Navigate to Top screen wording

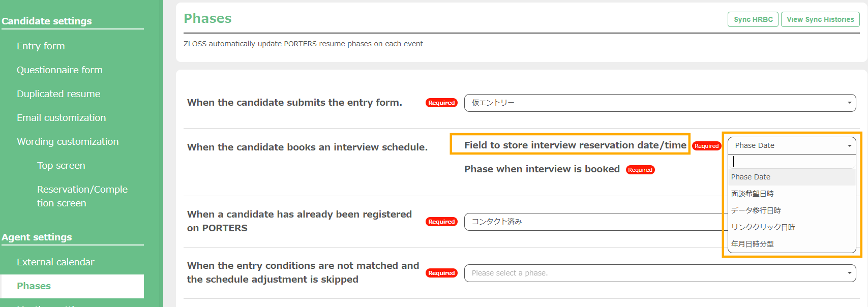pos(61,166)
